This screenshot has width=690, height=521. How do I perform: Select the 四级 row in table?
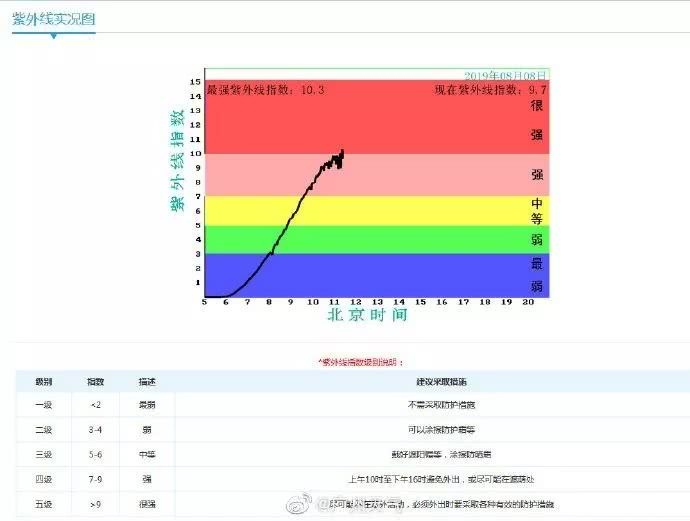pos(44,479)
